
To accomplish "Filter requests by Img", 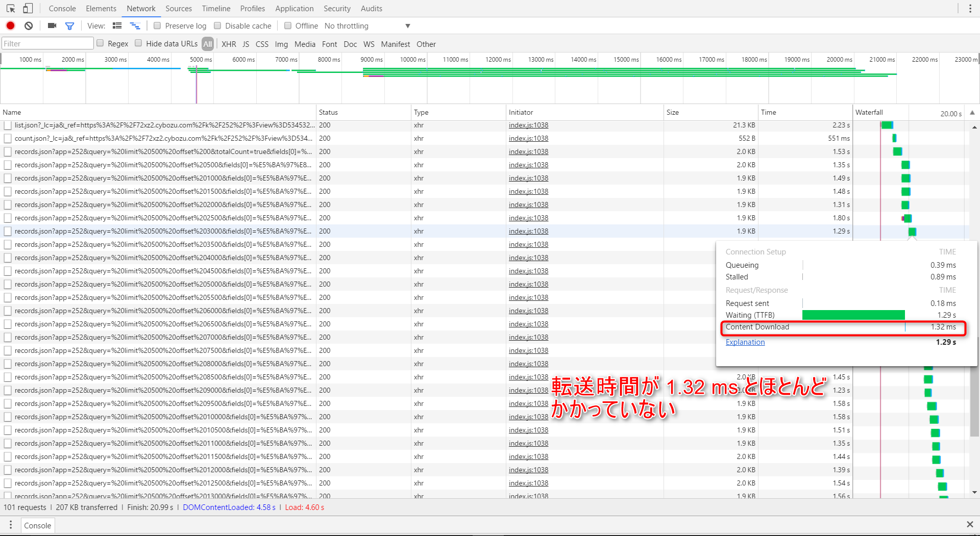I will 281,44.
